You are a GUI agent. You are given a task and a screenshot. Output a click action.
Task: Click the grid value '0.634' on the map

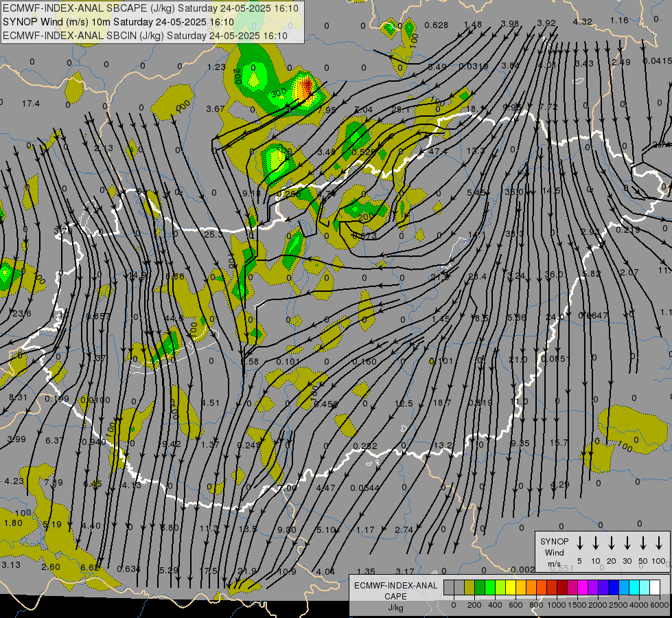(128, 569)
